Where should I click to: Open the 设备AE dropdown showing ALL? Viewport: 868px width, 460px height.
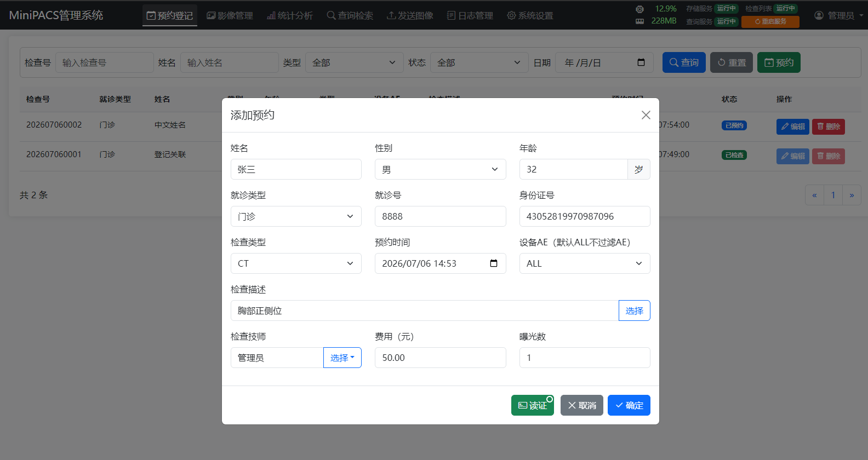click(585, 263)
